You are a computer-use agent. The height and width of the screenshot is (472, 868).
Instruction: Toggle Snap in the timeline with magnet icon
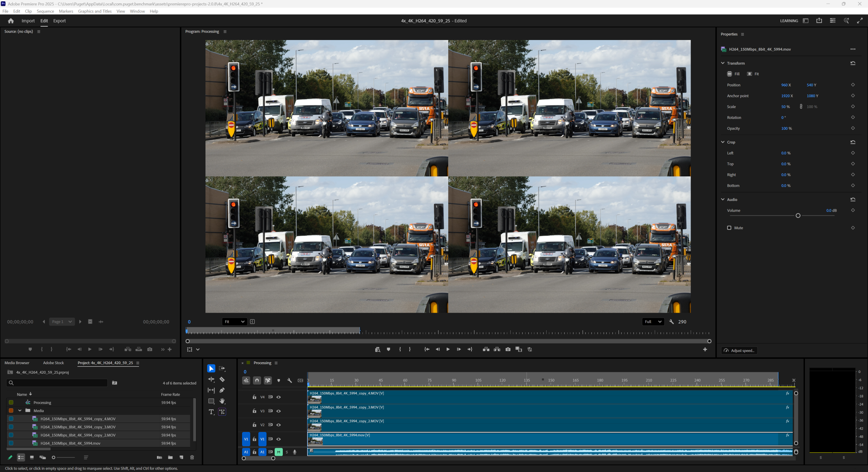[x=257, y=381]
